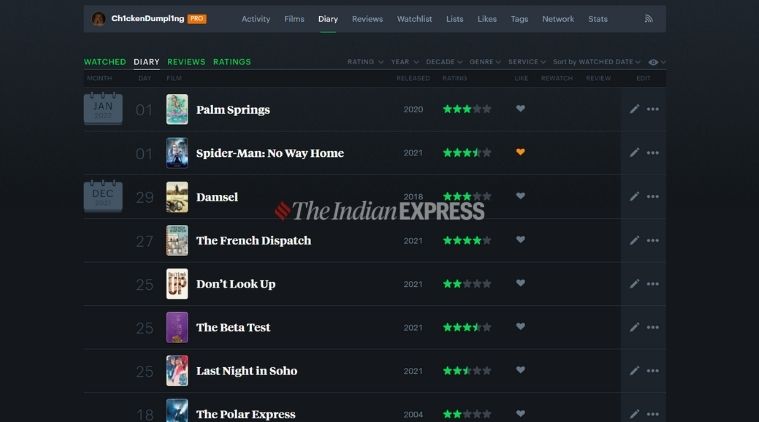
Task: Open the Watchlist tab
Action: pyautogui.click(x=414, y=19)
